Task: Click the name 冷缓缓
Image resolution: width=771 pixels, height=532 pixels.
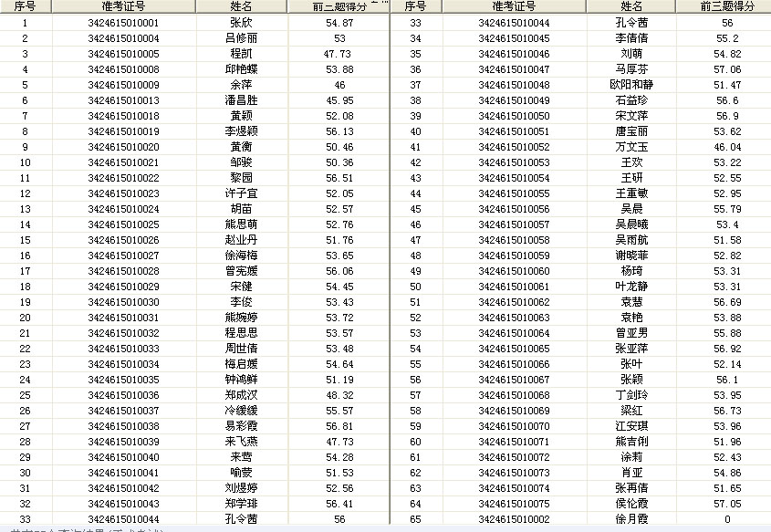Action: click(x=242, y=411)
